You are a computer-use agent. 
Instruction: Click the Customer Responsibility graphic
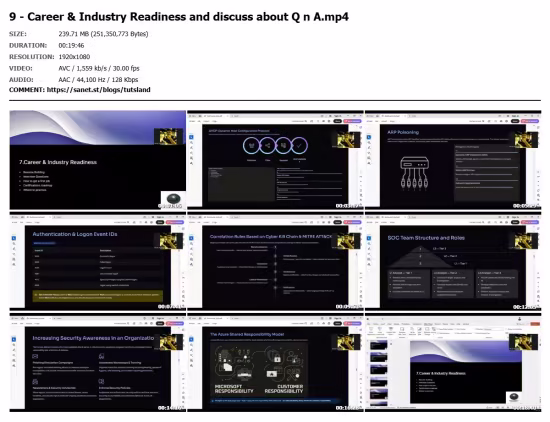pos(284,369)
